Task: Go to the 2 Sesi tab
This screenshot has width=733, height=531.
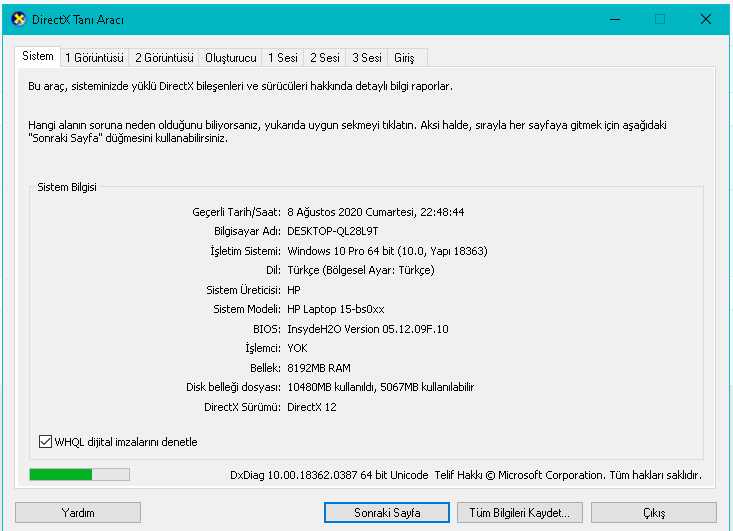Action: pos(325,58)
